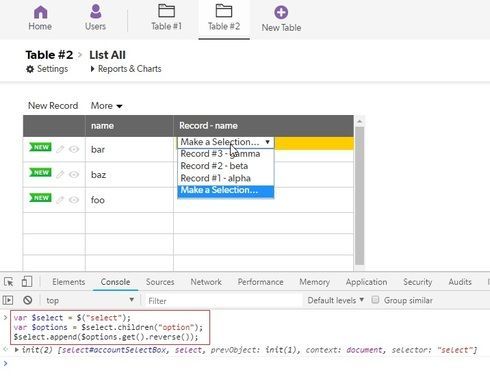
Task: Open the Audits DevTools tab
Action: point(460,282)
